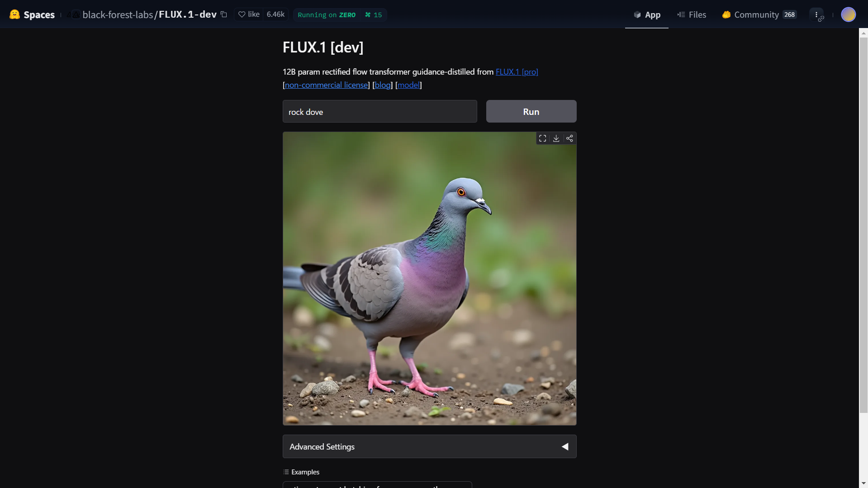
Task: Open fullscreen view of generated image
Action: click(x=542, y=138)
